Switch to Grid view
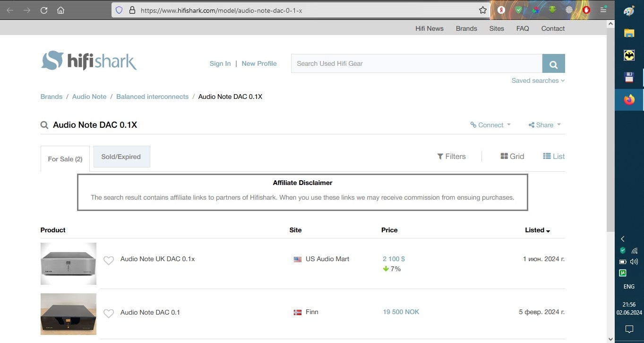644x343 pixels. (x=512, y=156)
